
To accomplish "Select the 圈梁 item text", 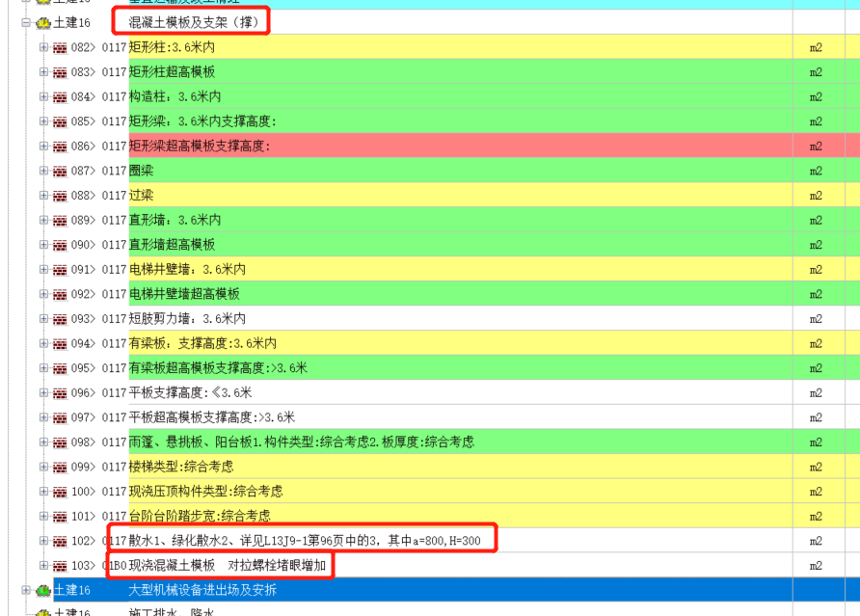I will click(141, 171).
